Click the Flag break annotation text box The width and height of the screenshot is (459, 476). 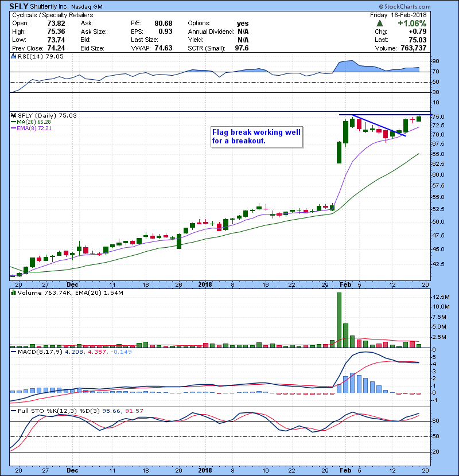coord(256,136)
